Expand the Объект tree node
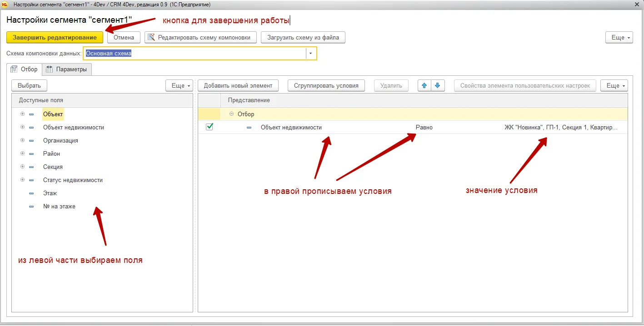644x326 pixels. click(22, 114)
